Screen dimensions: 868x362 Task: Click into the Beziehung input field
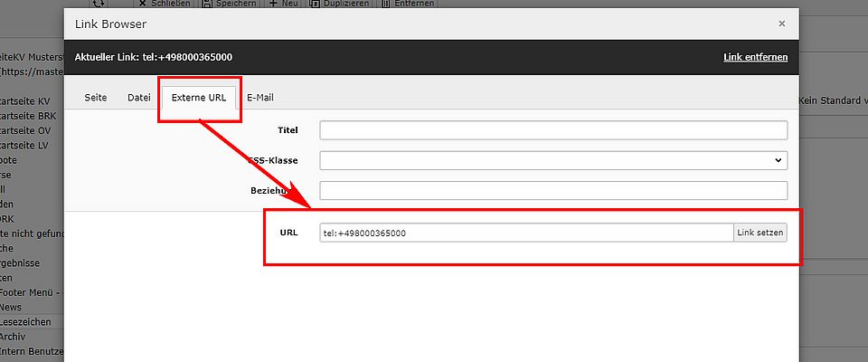(x=553, y=191)
